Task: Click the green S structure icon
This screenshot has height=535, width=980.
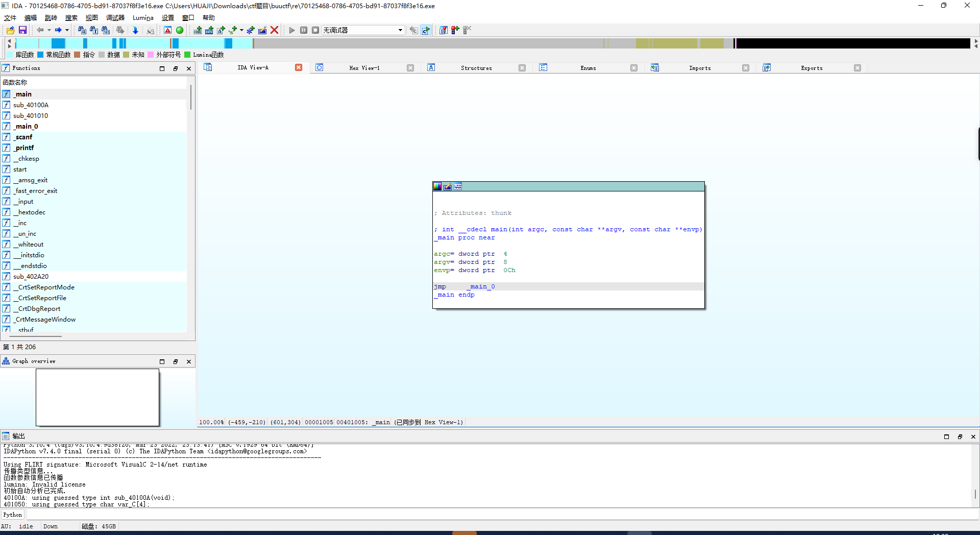Action: (233, 30)
